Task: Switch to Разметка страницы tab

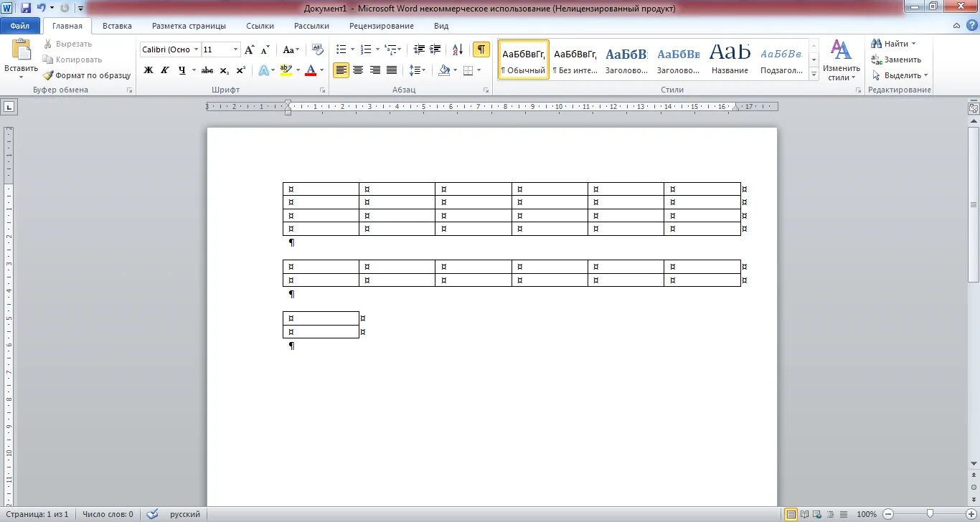Action: 189,26
